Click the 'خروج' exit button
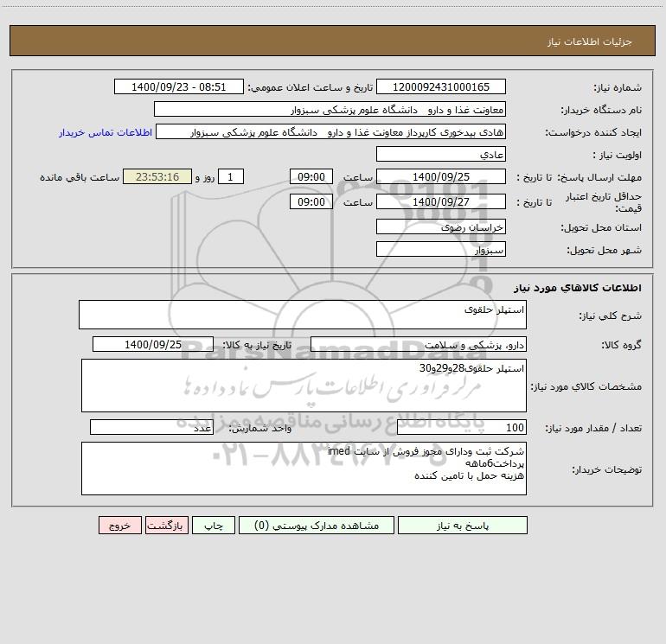The width and height of the screenshot is (666, 644). (119, 526)
